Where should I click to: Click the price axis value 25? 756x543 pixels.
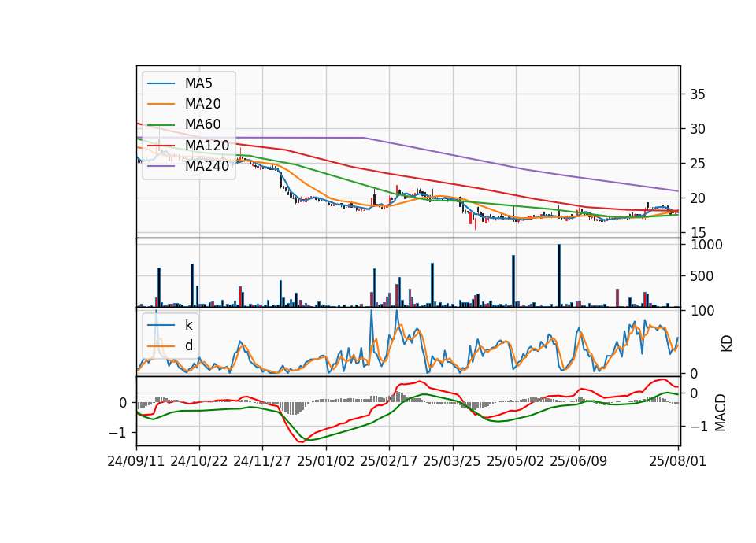(x=697, y=164)
